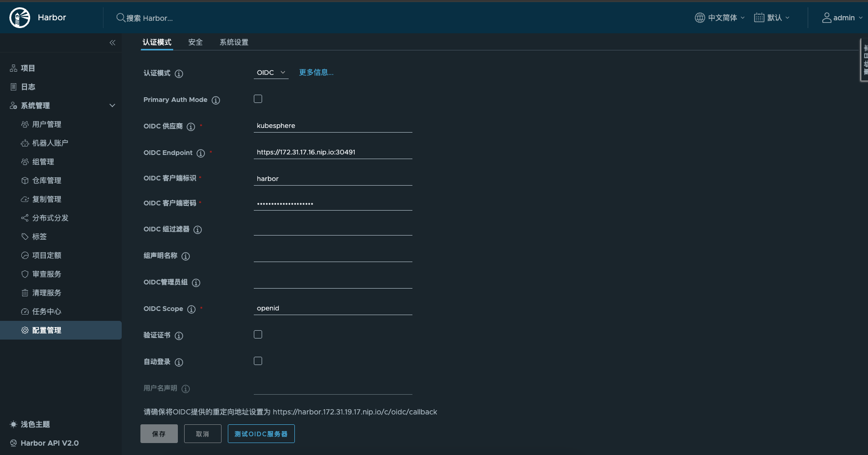This screenshot has height=455, width=868.
Task: Click info icon next to OIDC Scope
Action: (191, 309)
